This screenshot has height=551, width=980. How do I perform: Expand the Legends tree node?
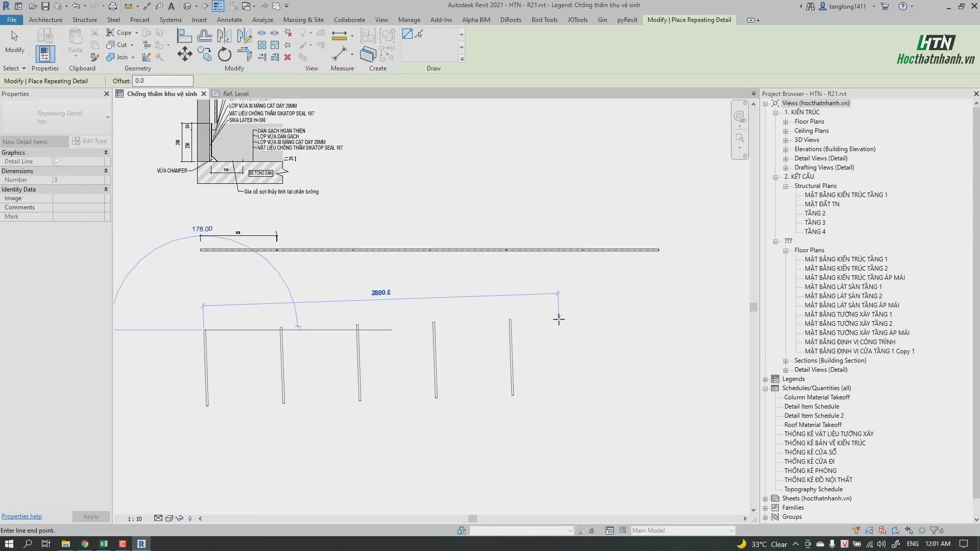tap(766, 379)
